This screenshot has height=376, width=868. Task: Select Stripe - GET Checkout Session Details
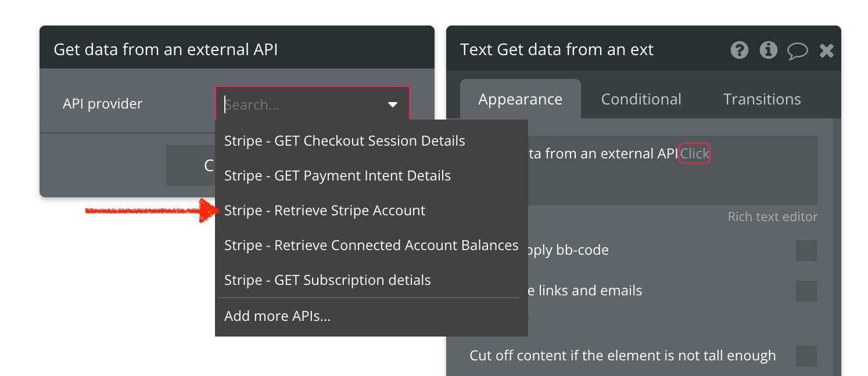pos(345,141)
